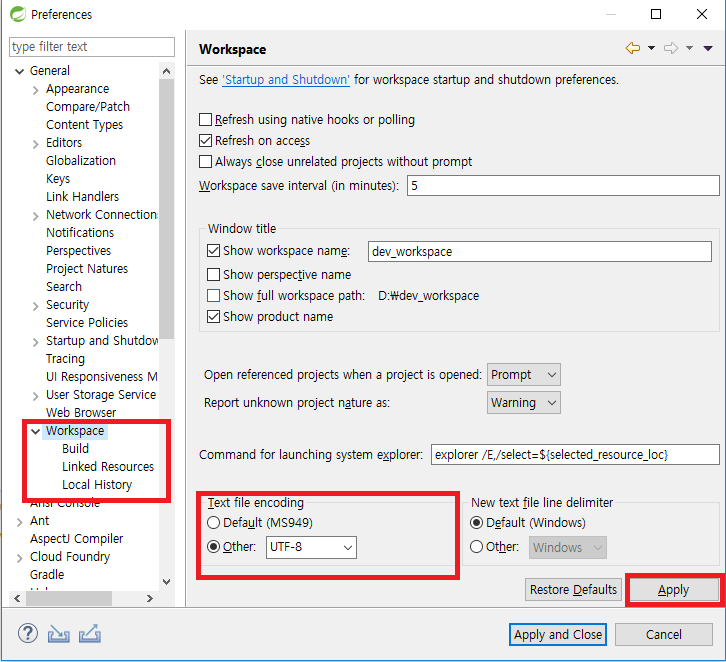Click the tree's vertical scrollbar down arrow
The image size is (726, 662).
167,581
